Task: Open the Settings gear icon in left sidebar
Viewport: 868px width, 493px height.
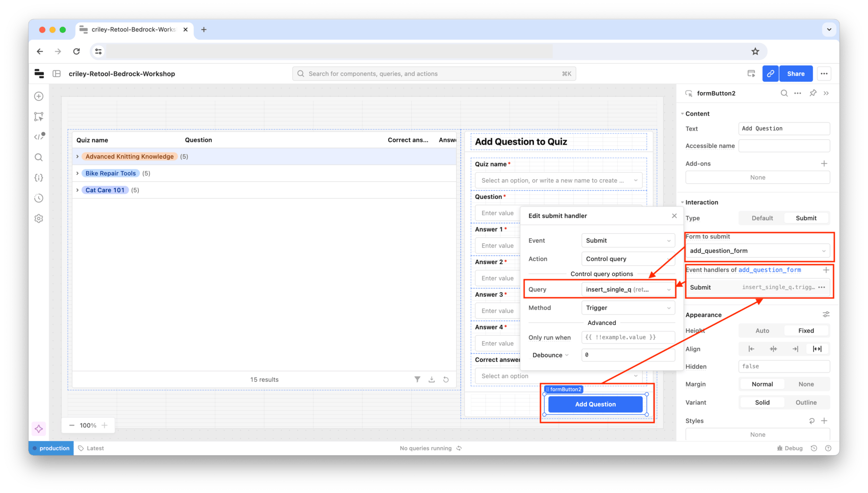Action: [39, 218]
